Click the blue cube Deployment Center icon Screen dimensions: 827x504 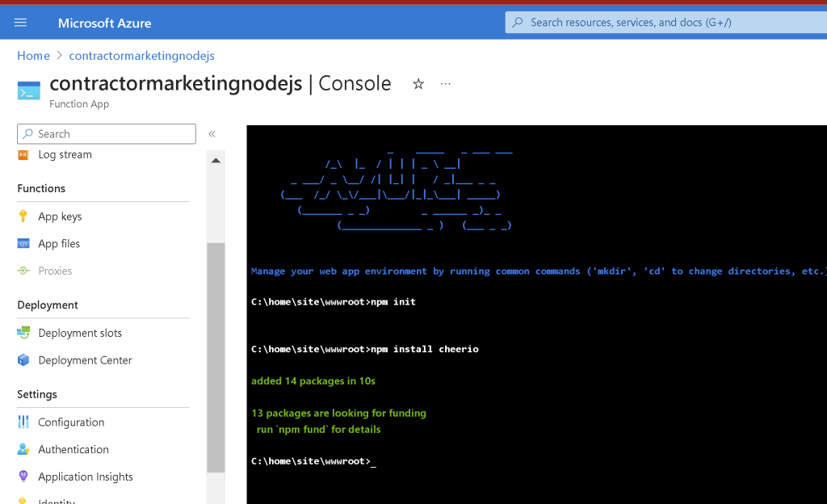(23, 360)
